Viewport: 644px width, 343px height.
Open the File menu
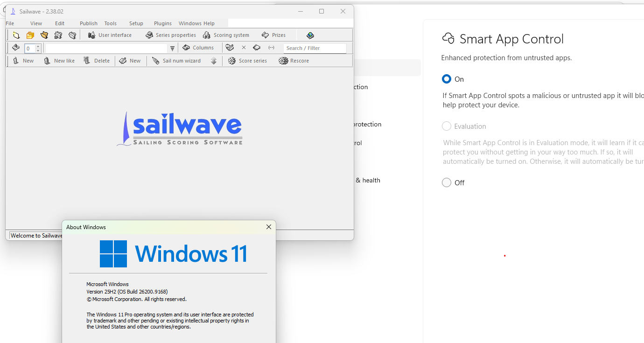point(10,23)
